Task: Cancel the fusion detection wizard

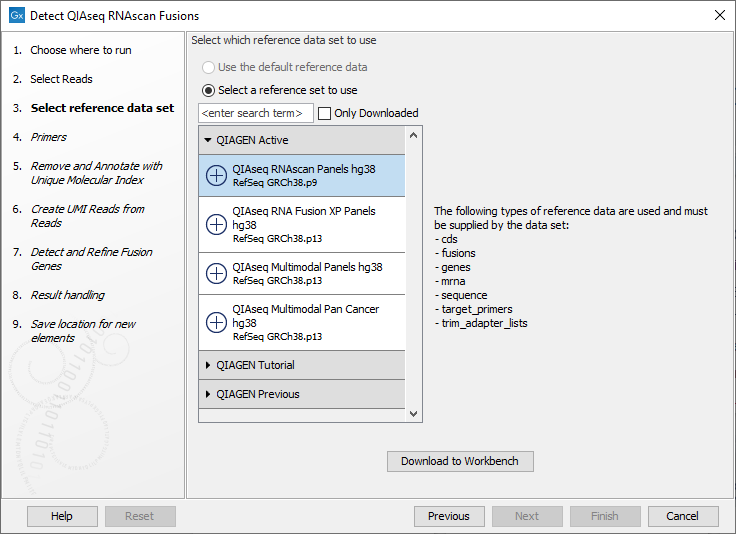Action: click(682, 516)
